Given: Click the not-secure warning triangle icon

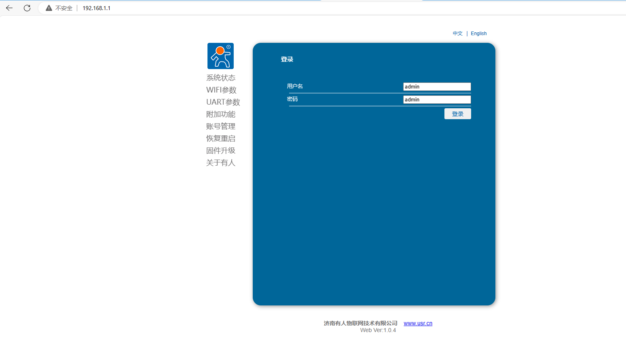Looking at the screenshot, I should click(49, 8).
